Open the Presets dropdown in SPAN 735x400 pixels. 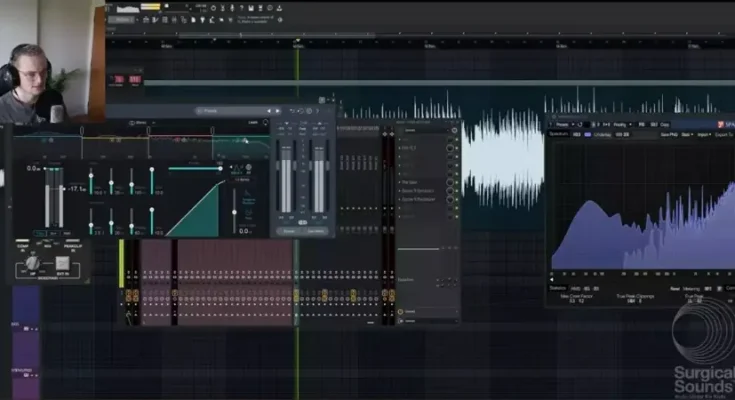[x=561, y=124]
